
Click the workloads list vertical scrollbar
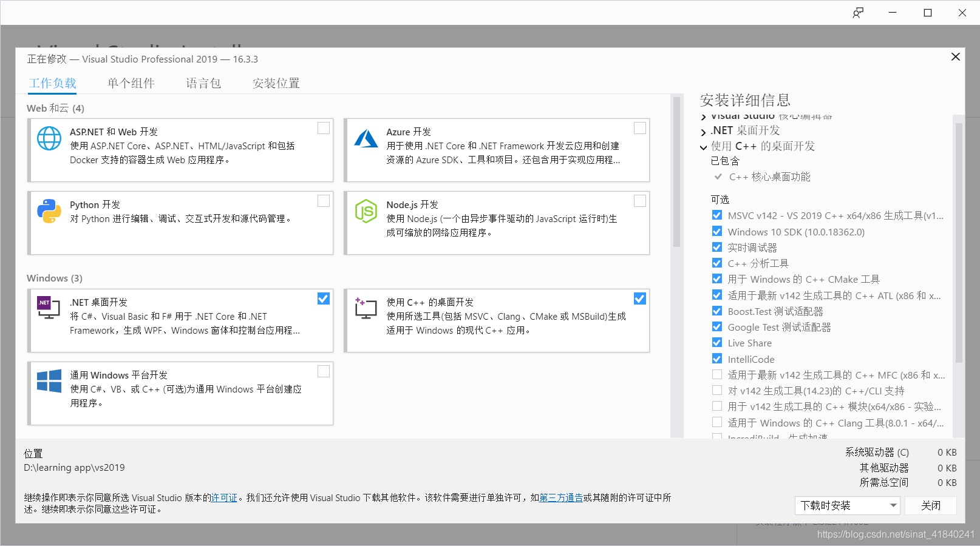tap(676, 172)
